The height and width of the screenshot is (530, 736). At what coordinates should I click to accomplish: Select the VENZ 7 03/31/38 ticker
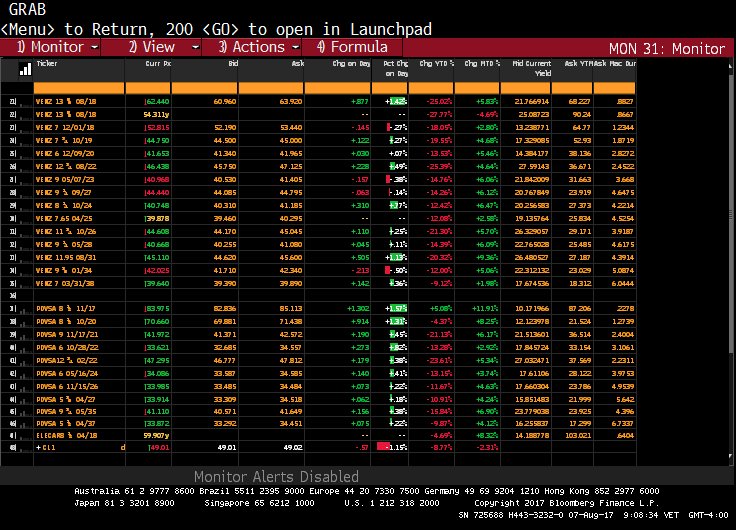point(65,284)
